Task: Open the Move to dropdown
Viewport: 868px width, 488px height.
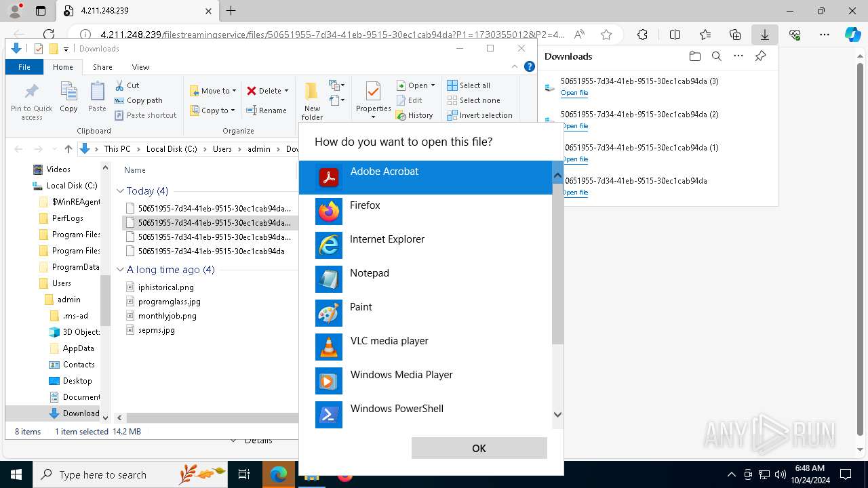Action: pyautogui.click(x=213, y=91)
